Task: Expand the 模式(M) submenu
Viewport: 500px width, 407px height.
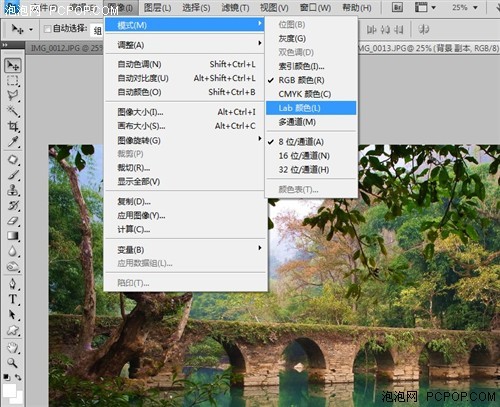Action: point(185,25)
